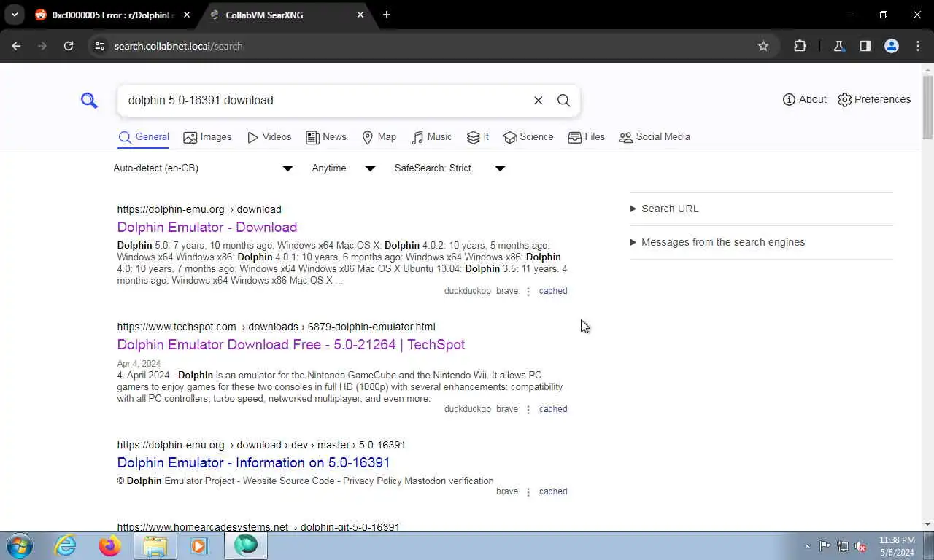Switch to the Files tab

tap(587, 137)
